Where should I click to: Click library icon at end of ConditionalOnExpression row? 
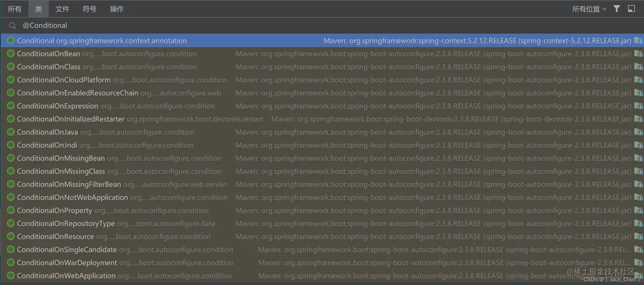pos(638,106)
